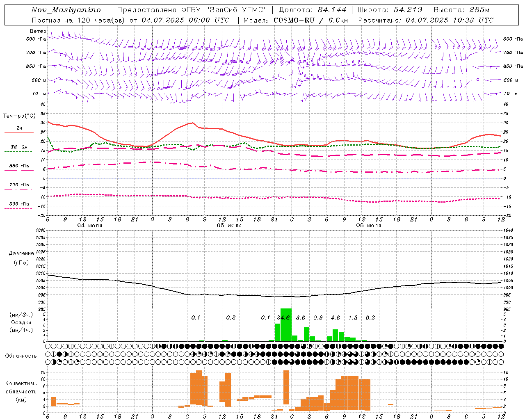Click the Высота: 285м value
525x420 pixels.
click(x=461, y=10)
